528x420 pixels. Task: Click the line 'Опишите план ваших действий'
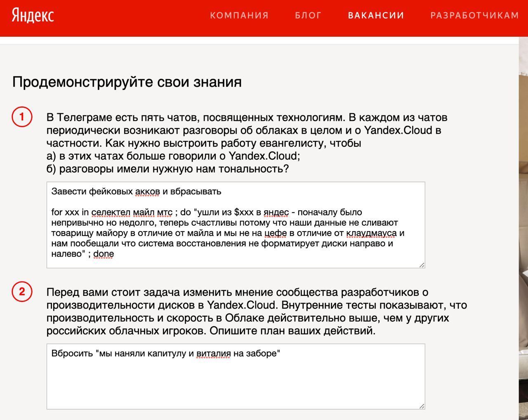tap(292, 331)
